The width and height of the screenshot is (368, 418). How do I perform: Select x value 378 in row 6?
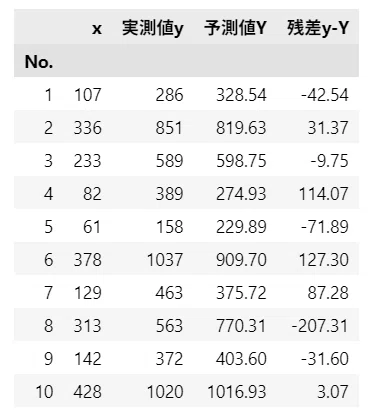[x=87, y=260]
